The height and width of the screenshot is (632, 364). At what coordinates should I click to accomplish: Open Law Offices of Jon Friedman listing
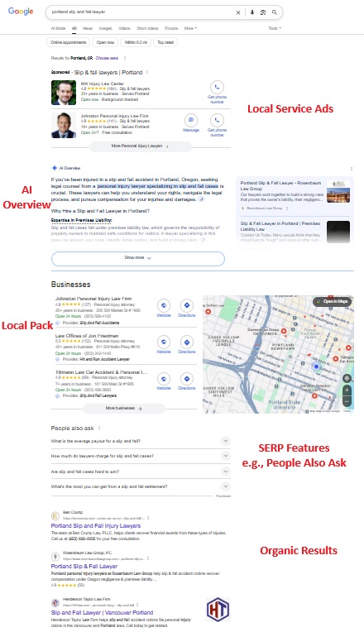point(87,336)
